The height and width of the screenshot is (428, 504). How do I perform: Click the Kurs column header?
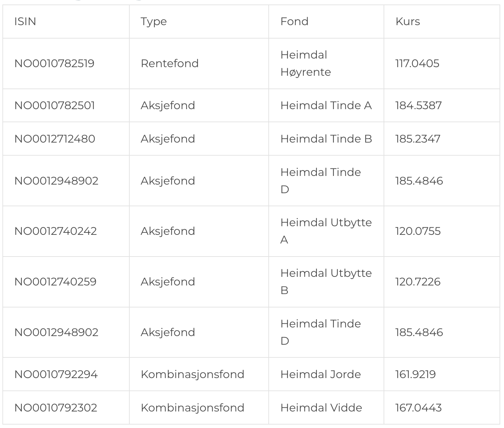(x=408, y=21)
